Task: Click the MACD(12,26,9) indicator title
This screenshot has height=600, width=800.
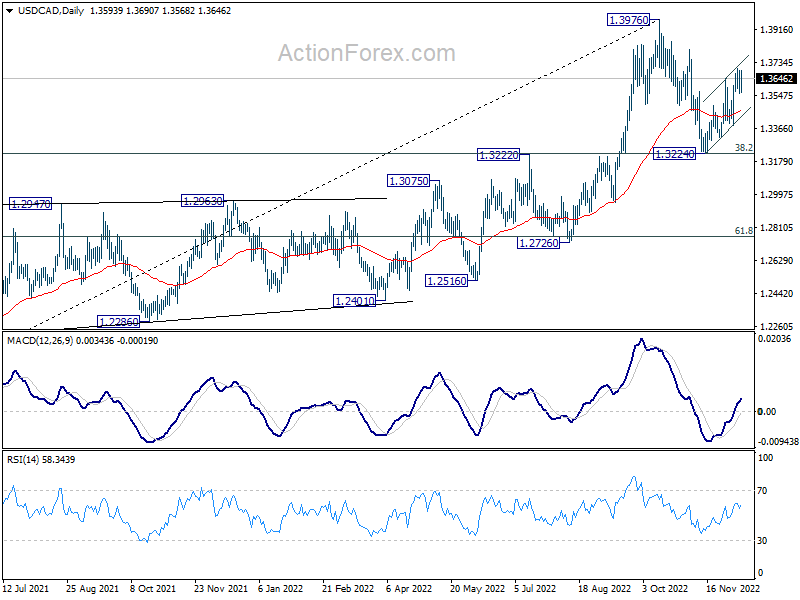Action: (40, 341)
